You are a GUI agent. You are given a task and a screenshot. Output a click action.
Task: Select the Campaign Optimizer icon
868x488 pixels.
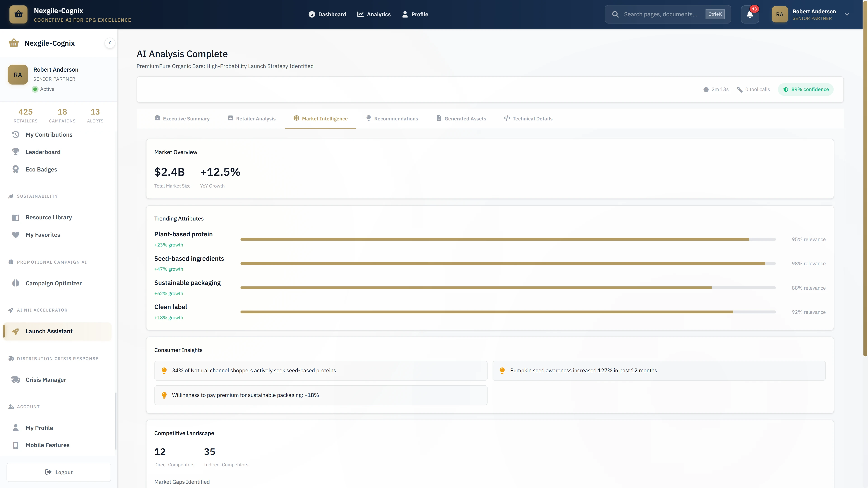pyautogui.click(x=16, y=283)
